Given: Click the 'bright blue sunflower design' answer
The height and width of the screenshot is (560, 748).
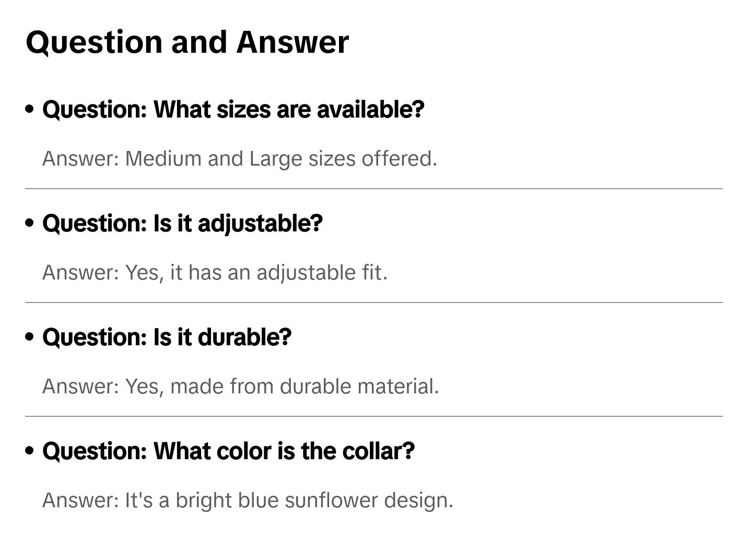Looking at the screenshot, I should pos(248,500).
